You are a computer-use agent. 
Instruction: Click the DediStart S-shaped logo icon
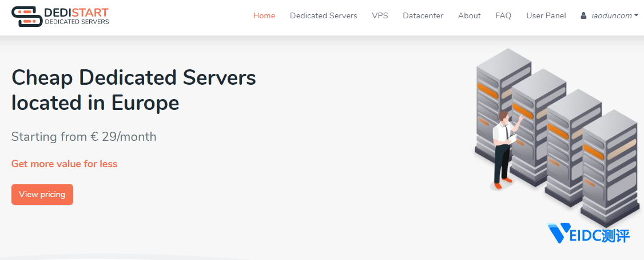pos(26,17)
